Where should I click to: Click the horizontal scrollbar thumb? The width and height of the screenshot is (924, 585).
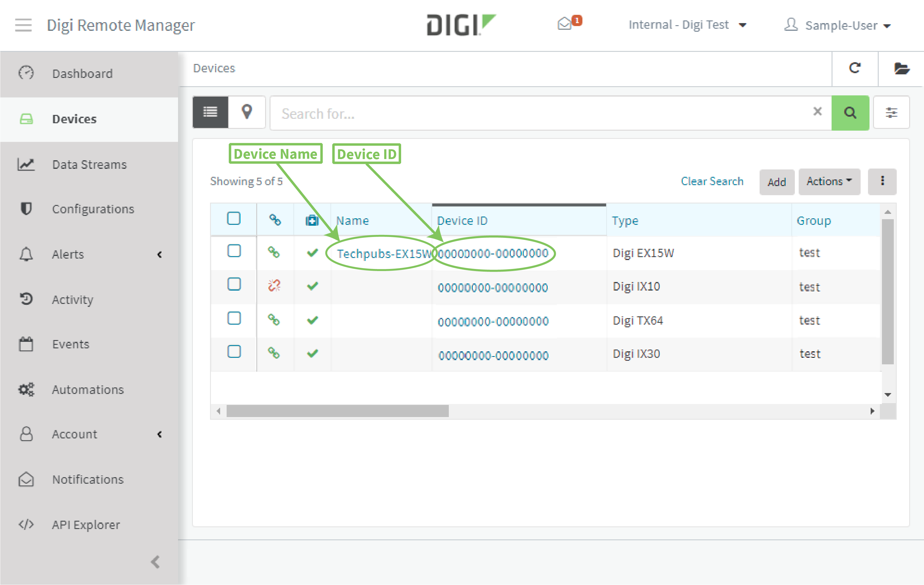[x=337, y=411]
